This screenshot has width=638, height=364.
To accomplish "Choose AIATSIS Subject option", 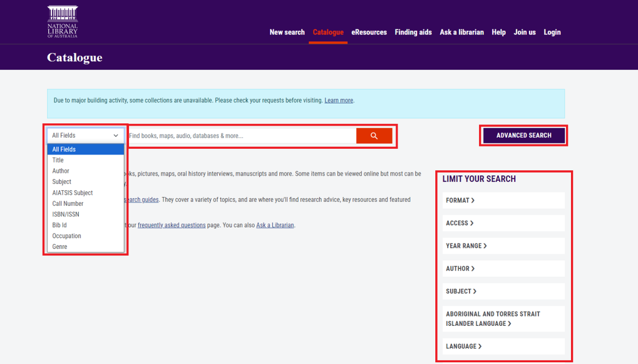I will [x=85, y=193].
